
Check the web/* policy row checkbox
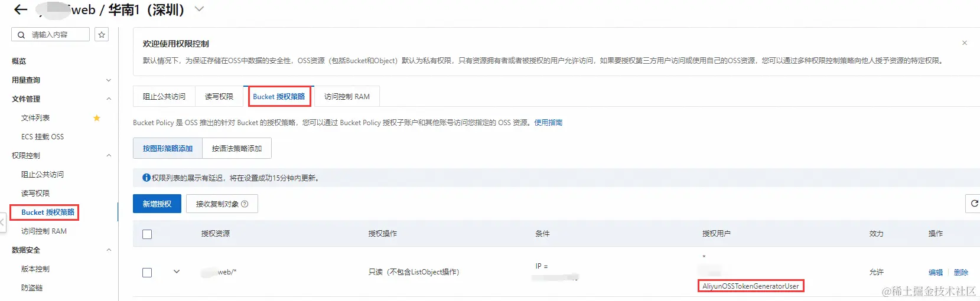(147, 273)
